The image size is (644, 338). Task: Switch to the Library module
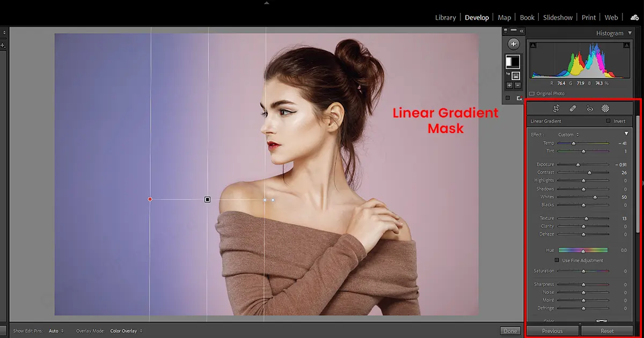tap(445, 17)
